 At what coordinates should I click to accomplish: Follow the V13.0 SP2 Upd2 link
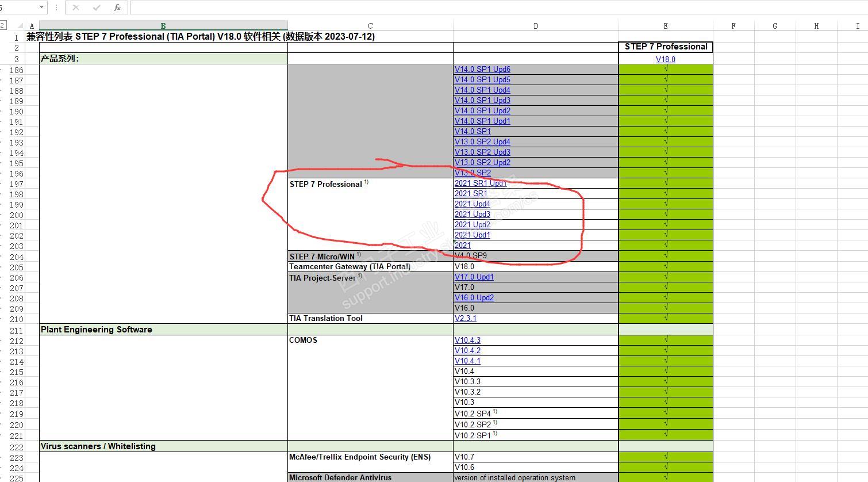click(482, 162)
